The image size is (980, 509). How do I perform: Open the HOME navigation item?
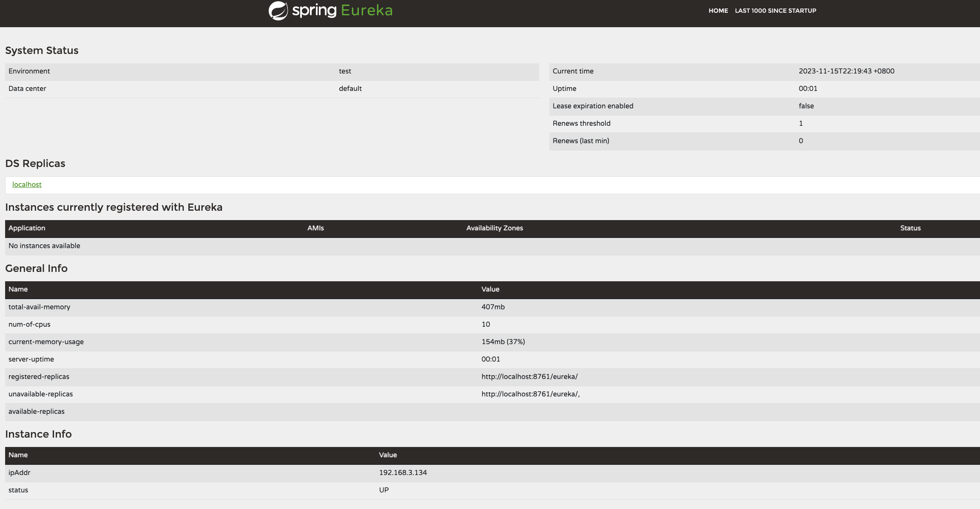[x=718, y=11]
